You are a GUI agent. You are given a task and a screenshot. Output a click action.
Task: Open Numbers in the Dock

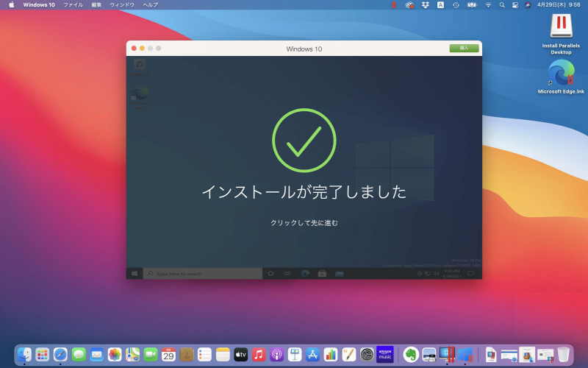(330, 354)
